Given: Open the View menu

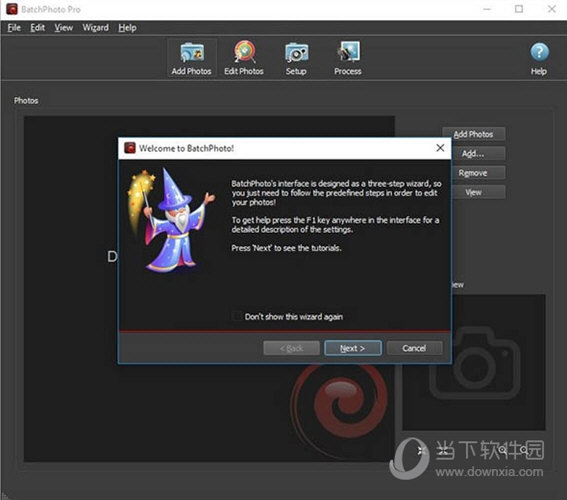Looking at the screenshot, I should 64,28.
